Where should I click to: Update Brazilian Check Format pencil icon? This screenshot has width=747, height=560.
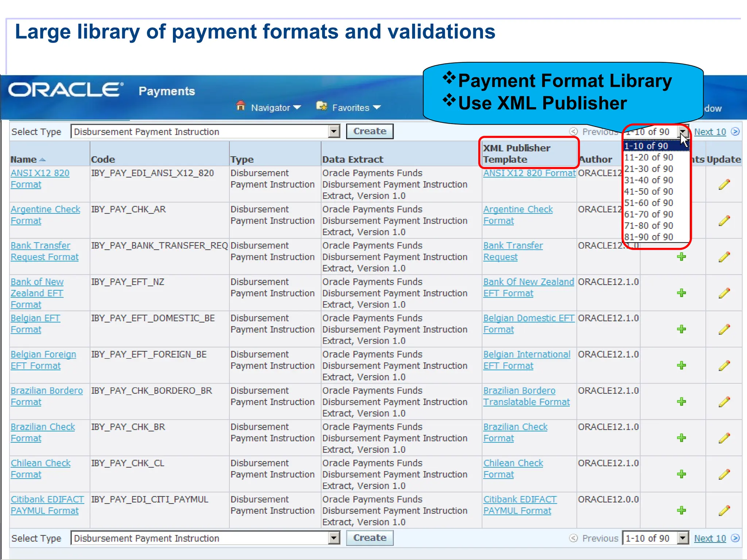click(724, 438)
